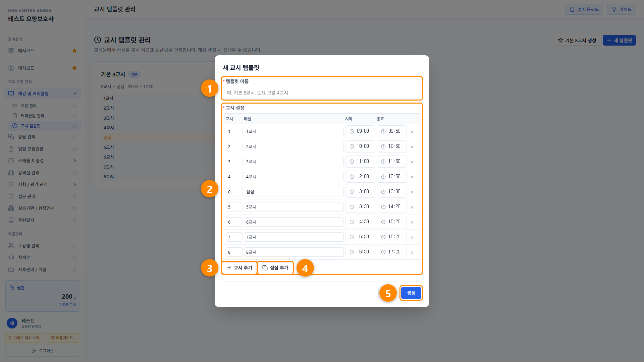Viewport: 644px width, 362px height.
Task: Click the 점심 추가 button
Action: tap(275, 268)
